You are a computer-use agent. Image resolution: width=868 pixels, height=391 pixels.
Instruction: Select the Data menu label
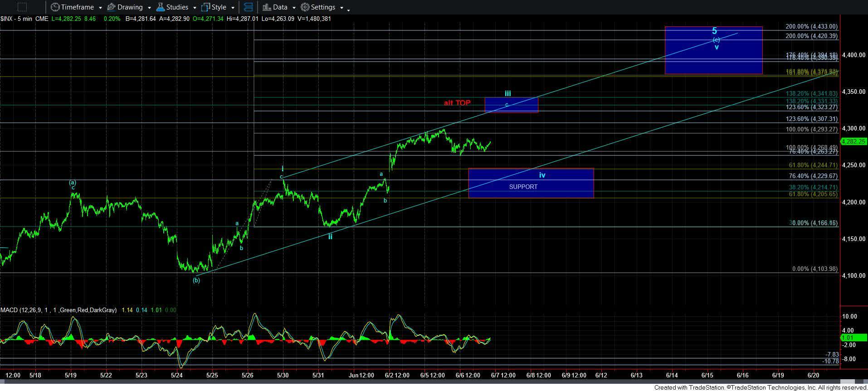(280, 7)
